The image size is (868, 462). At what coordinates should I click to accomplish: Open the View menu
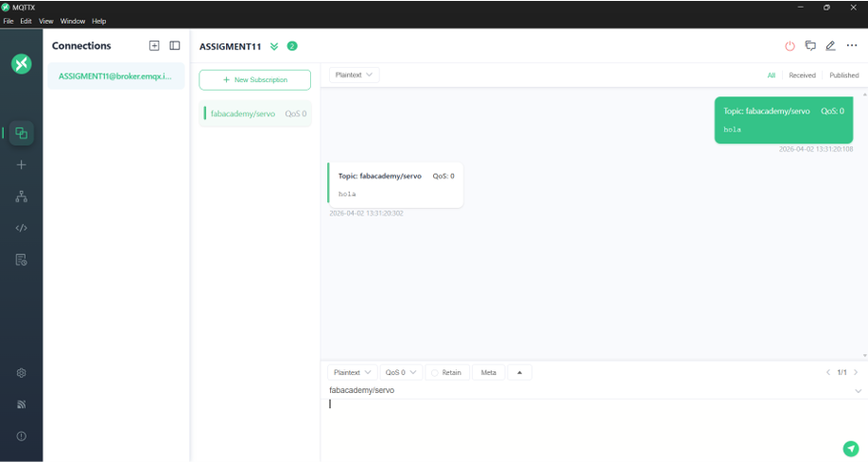(46, 21)
